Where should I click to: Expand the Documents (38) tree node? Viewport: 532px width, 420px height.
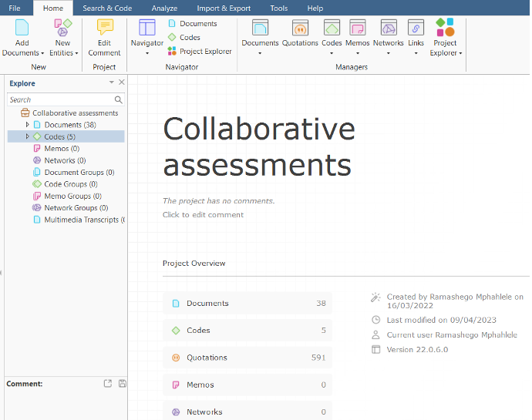tap(28, 125)
